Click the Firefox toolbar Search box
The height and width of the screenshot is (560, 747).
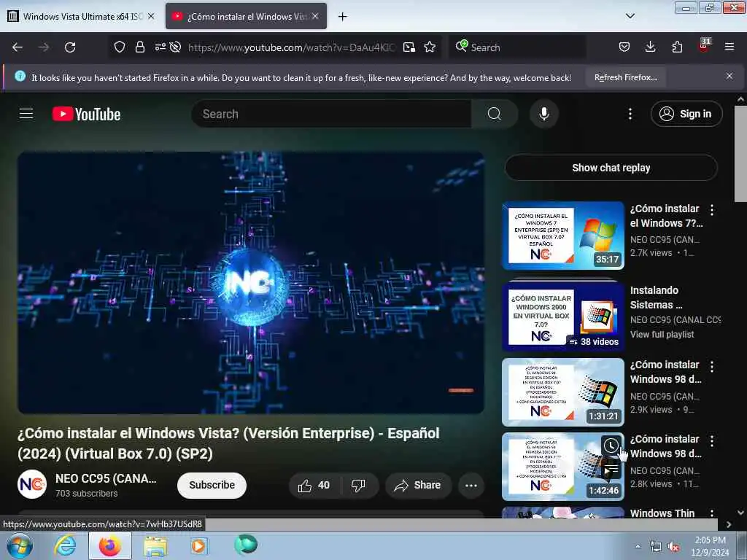point(517,47)
